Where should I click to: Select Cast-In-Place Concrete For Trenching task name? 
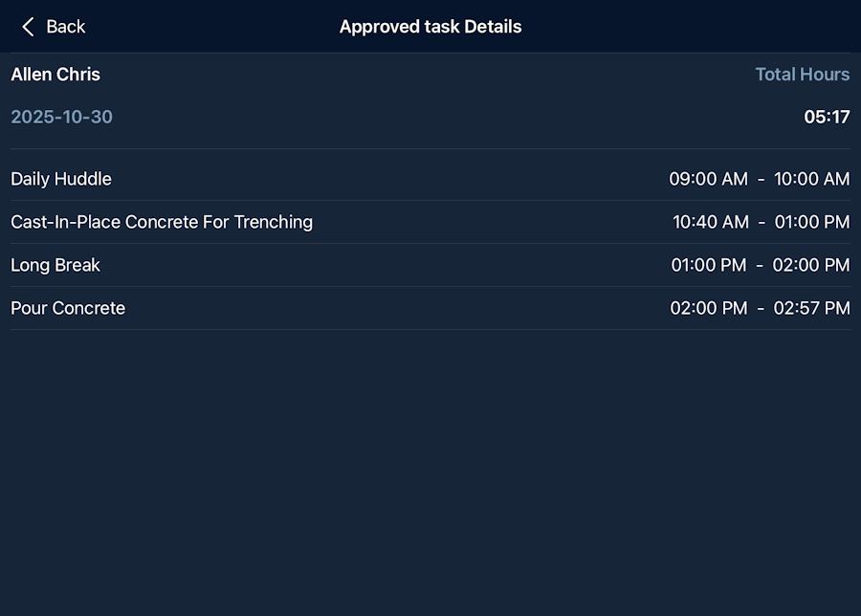(x=162, y=222)
